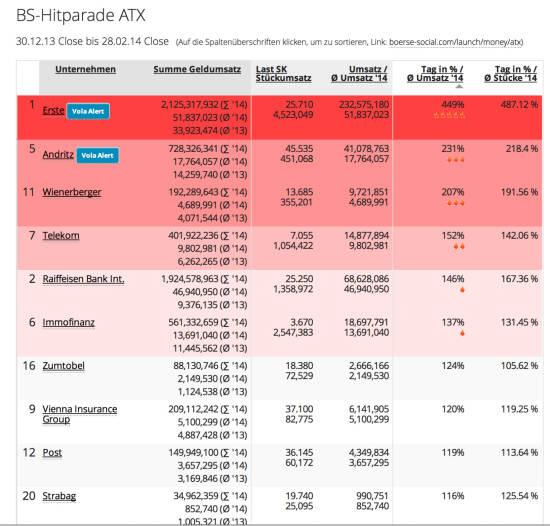The height and width of the screenshot is (526, 550).
Task: Click the single flame under Raiffeisen 146%
Action: (x=462, y=290)
